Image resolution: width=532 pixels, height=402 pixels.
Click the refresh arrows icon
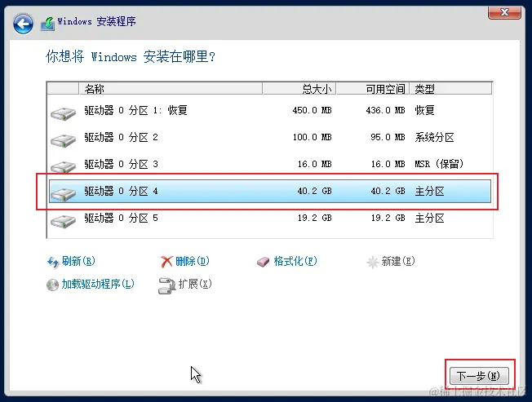tap(53, 262)
